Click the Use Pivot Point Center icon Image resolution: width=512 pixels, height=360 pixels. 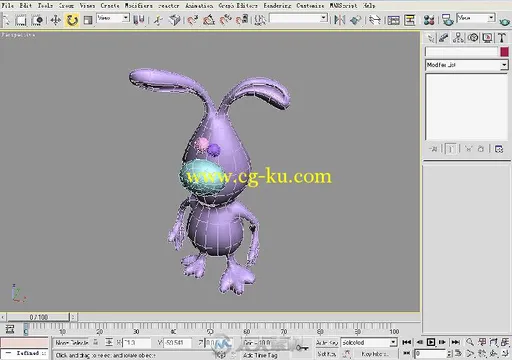(139, 20)
